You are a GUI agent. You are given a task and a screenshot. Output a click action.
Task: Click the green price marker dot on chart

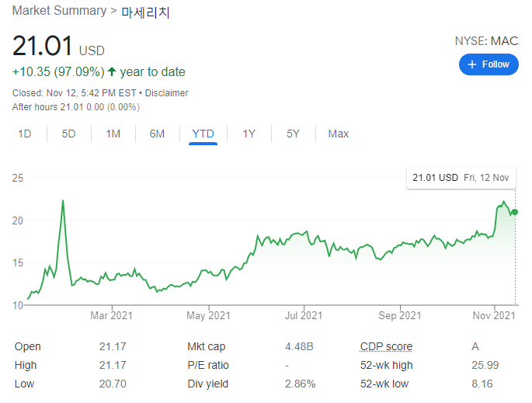[x=515, y=212]
